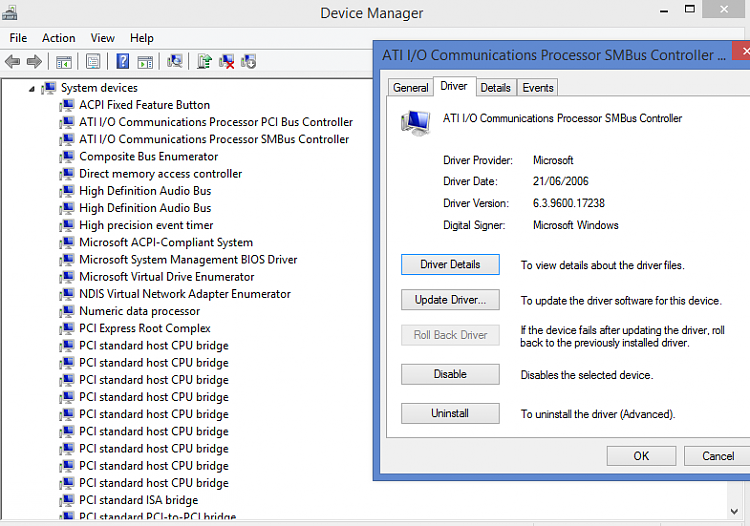Click the Driver Details button
This screenshot has height=526, width=750.
[450, 264]
